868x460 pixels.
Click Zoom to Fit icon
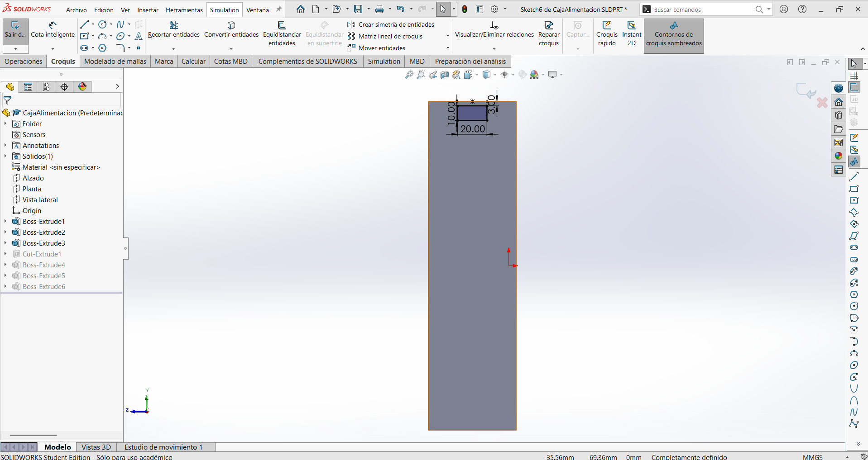[x=409, y=75]
